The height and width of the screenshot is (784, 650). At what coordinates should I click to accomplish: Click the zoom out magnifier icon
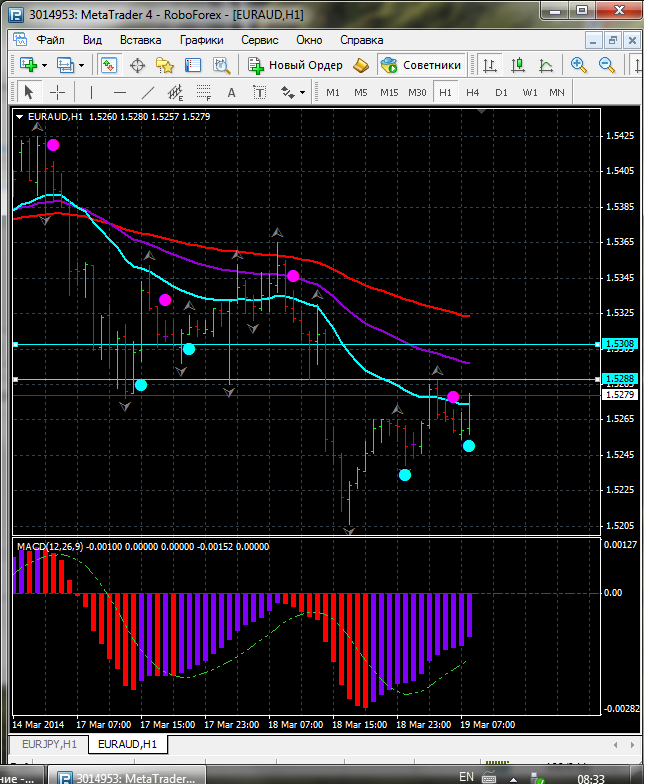(606, 65)
